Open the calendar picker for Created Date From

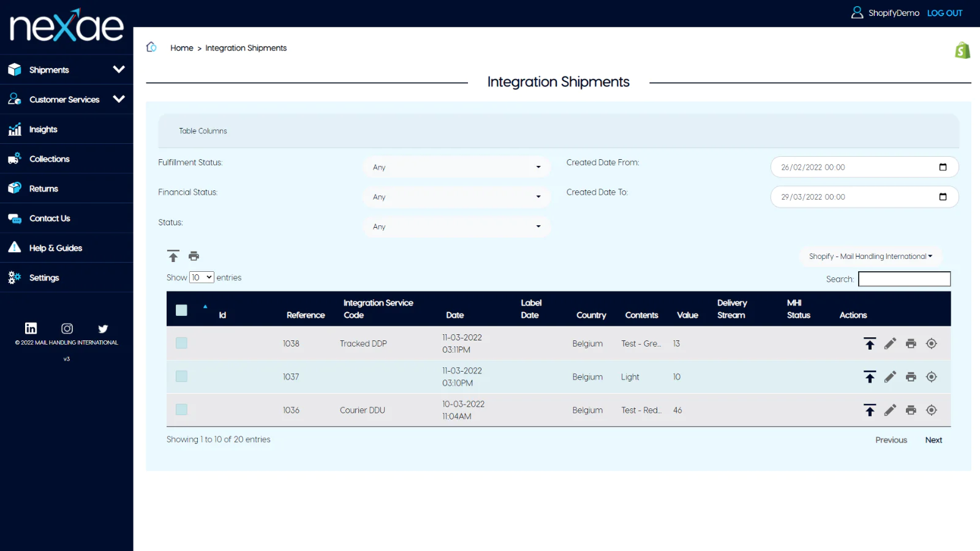tap(943, 167)
